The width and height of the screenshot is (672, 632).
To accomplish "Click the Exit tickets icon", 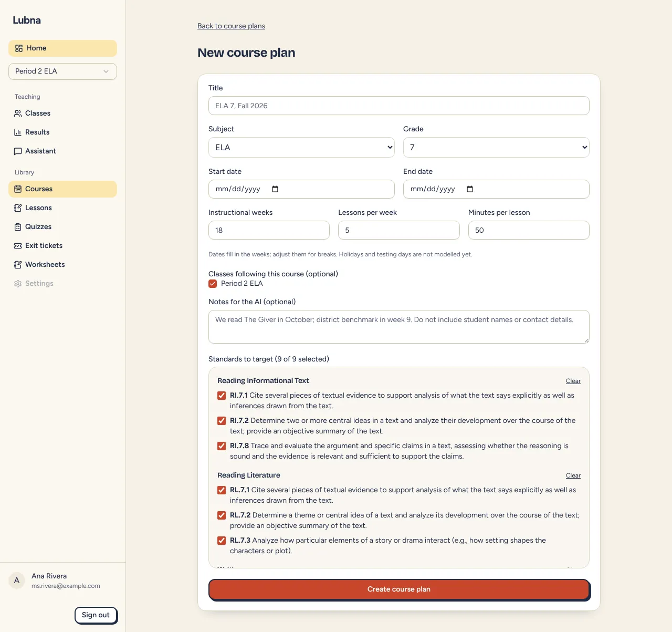I will tap(18, 246).
